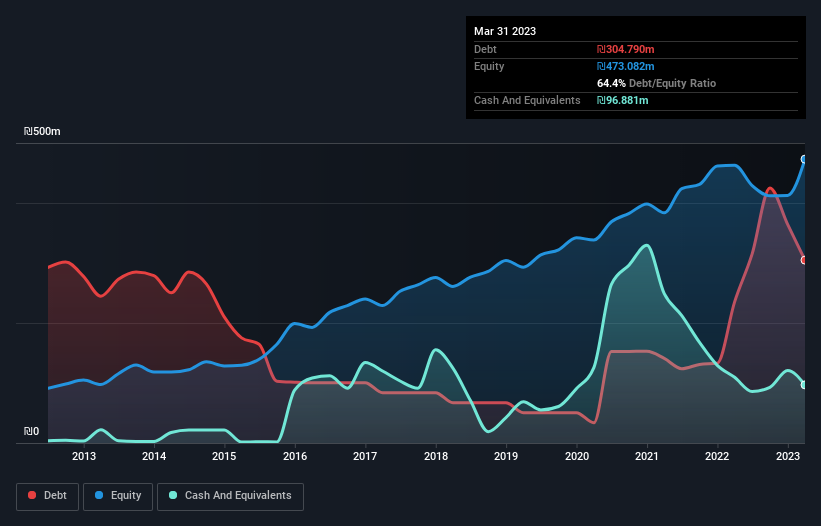Click the 2018 x-axis label
821x526 pixels.
(436, 456)
